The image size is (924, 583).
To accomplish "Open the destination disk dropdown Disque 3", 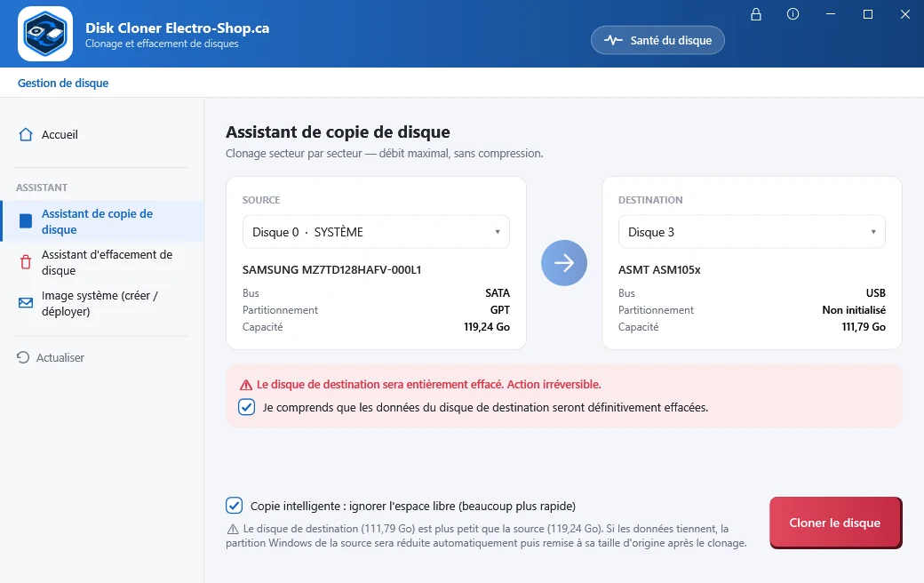I will click(x=752, y=232).
